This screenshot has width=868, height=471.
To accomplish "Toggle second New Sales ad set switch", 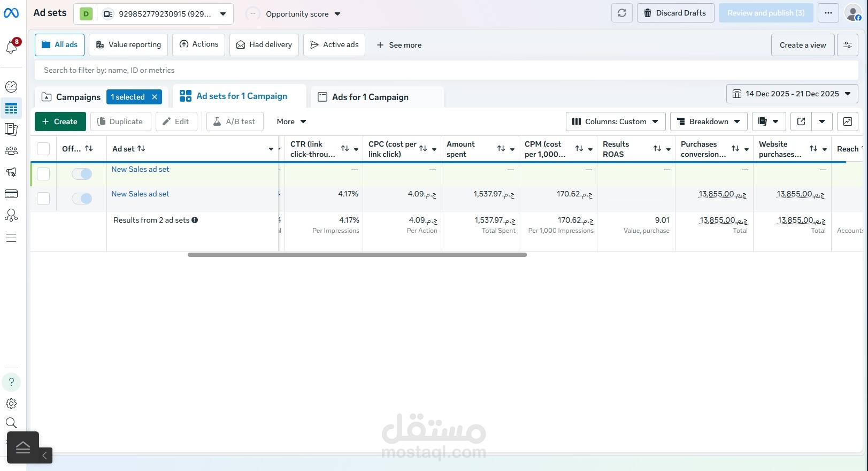I will tap(82, 199).
